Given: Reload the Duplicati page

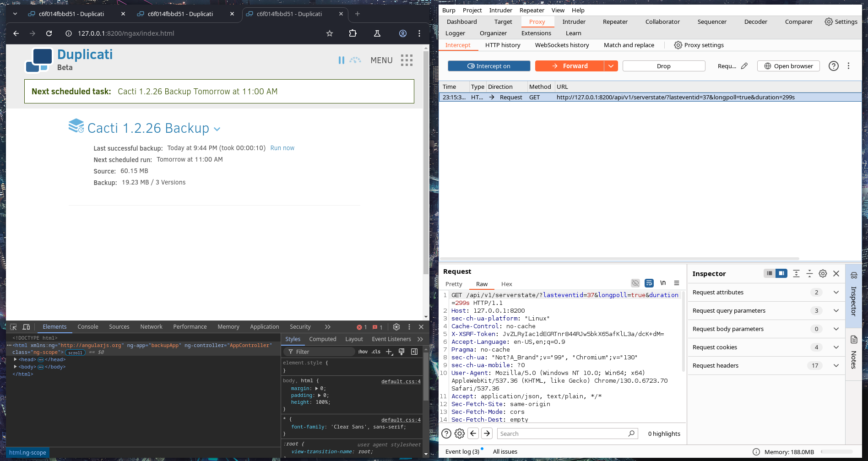Looking at the screenshot, I should 49,33.
